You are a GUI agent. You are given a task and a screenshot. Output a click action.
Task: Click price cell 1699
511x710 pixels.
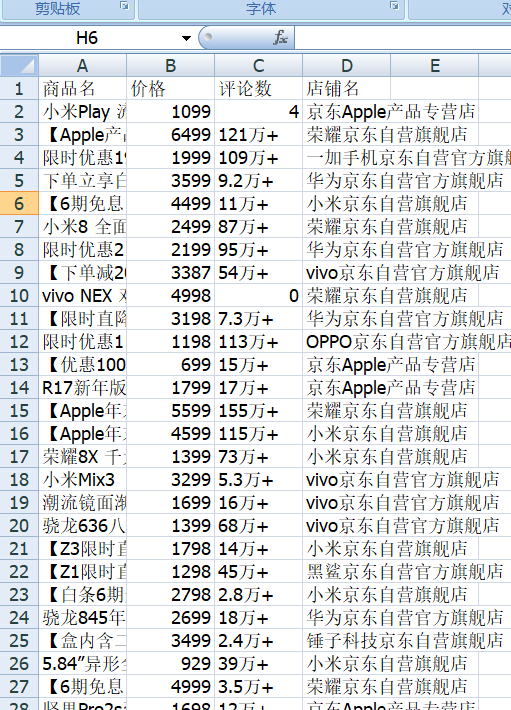point(170,503)
